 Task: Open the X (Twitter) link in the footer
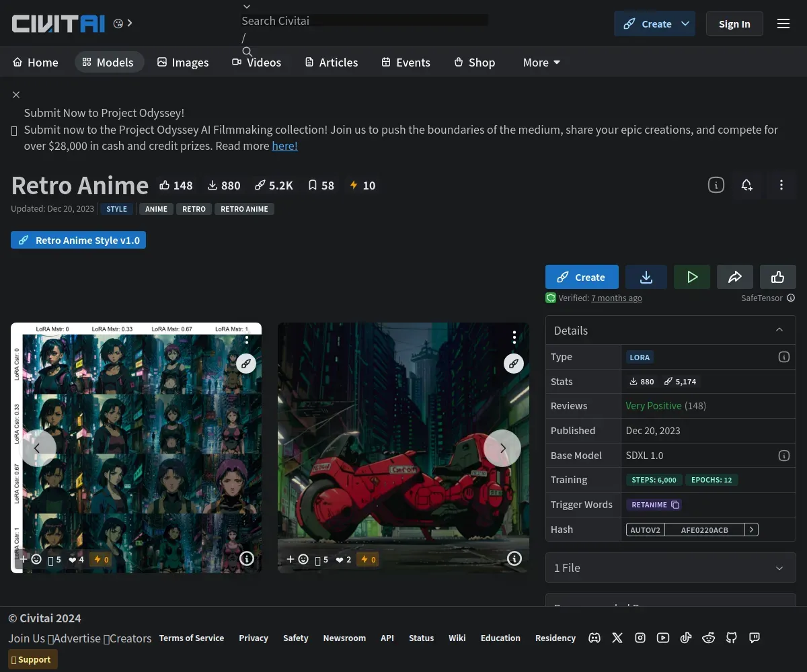(x=617, y=638)
